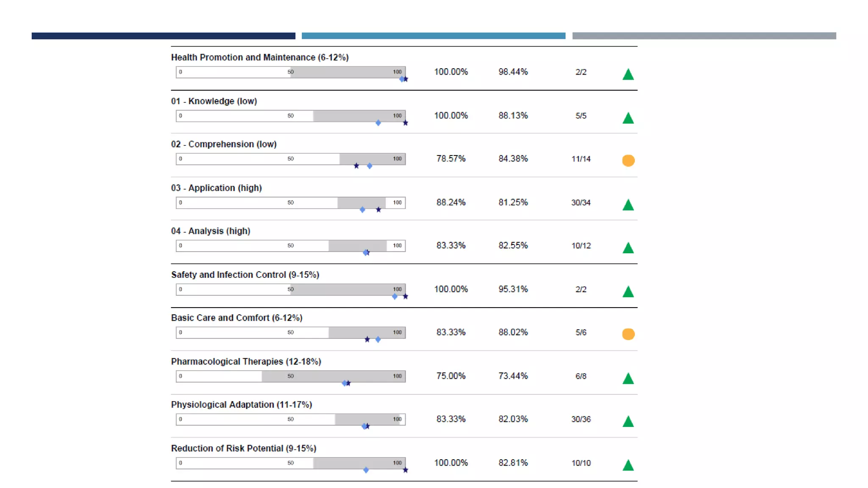This screenshot has width=868, height=488.
Task: Click the 01 - Knowledge score bar
Action: point(291,116)
